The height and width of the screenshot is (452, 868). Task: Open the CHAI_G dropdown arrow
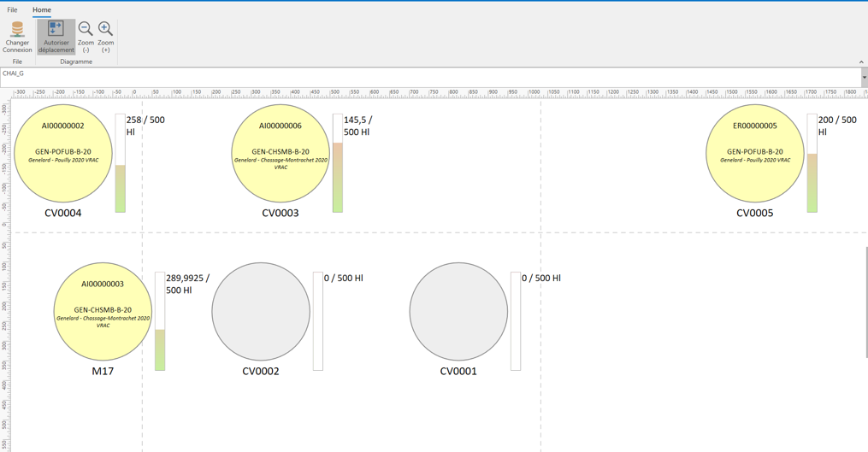point(864,77)
